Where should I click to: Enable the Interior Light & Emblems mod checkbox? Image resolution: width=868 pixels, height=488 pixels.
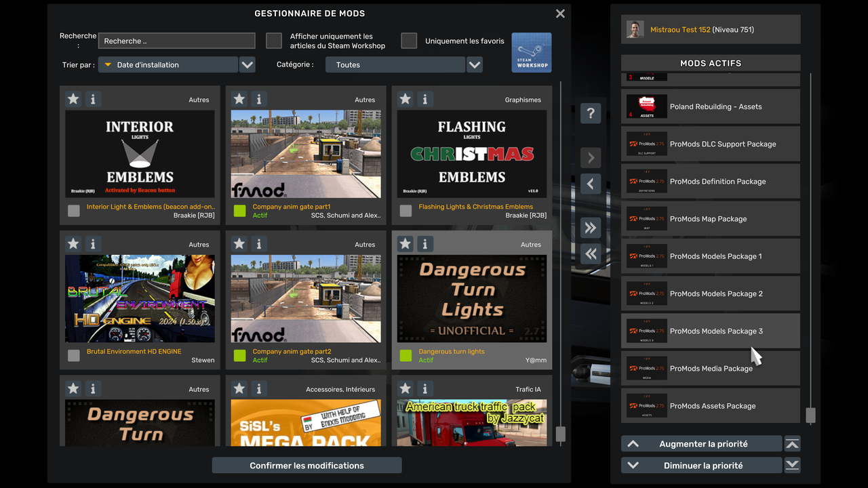coord(74,211)
